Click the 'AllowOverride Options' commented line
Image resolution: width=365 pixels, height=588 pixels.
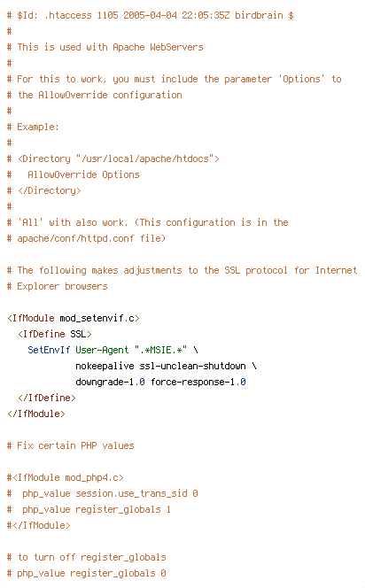click(x=74, y=174)
